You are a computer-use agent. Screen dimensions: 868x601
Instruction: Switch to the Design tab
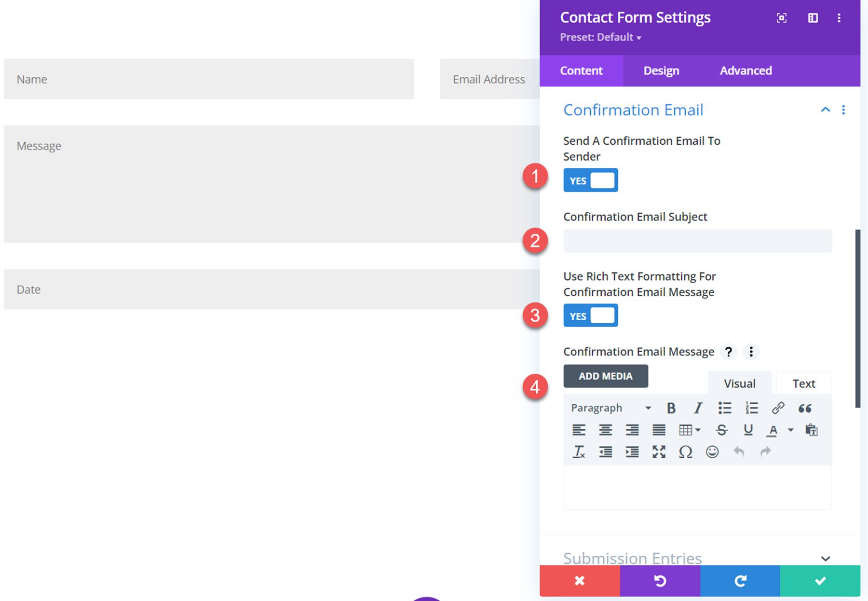pyautogui.click(x=661, y=70)
